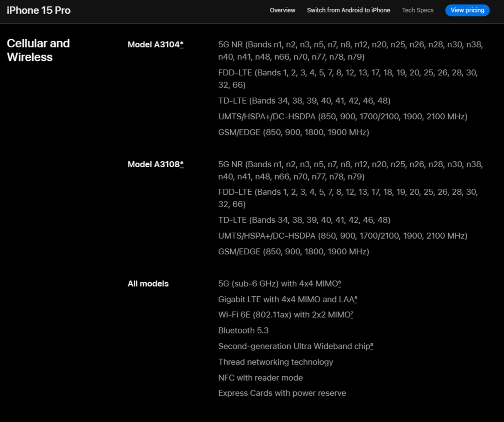Click FDD-LTE bands text under Model A3108
The height and width of the screenshot is (422, 504).
(x=348, y=198)
